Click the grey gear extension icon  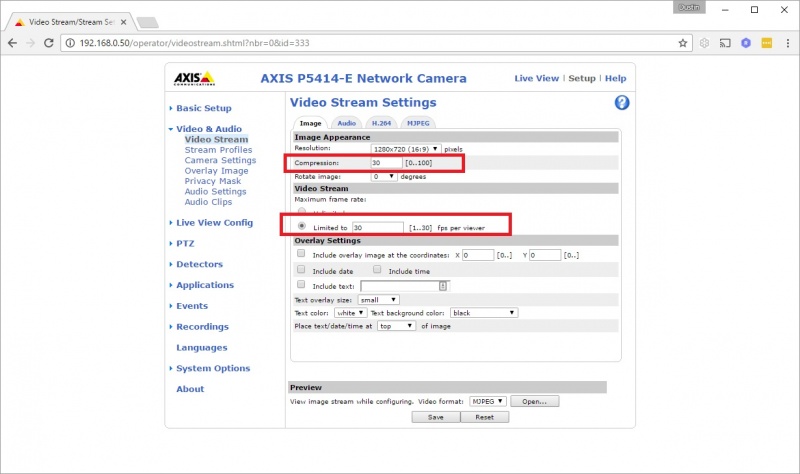705,43
